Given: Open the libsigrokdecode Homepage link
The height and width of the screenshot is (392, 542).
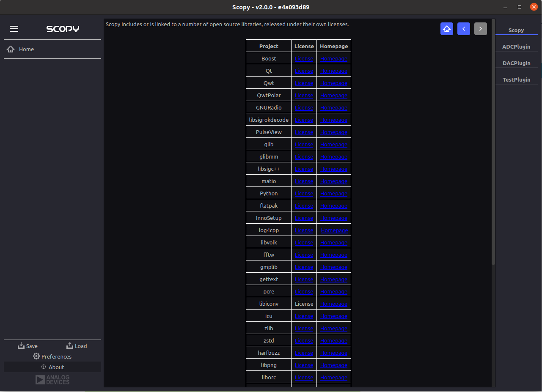Looking at the screenshot, I should tap(334, 120).
